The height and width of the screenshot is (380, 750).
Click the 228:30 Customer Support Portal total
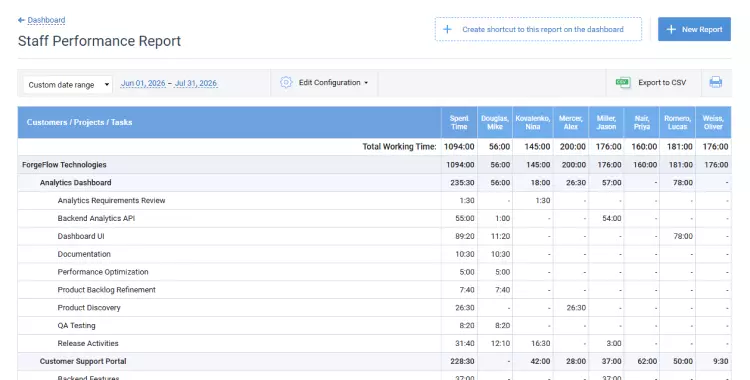point(462,361)
